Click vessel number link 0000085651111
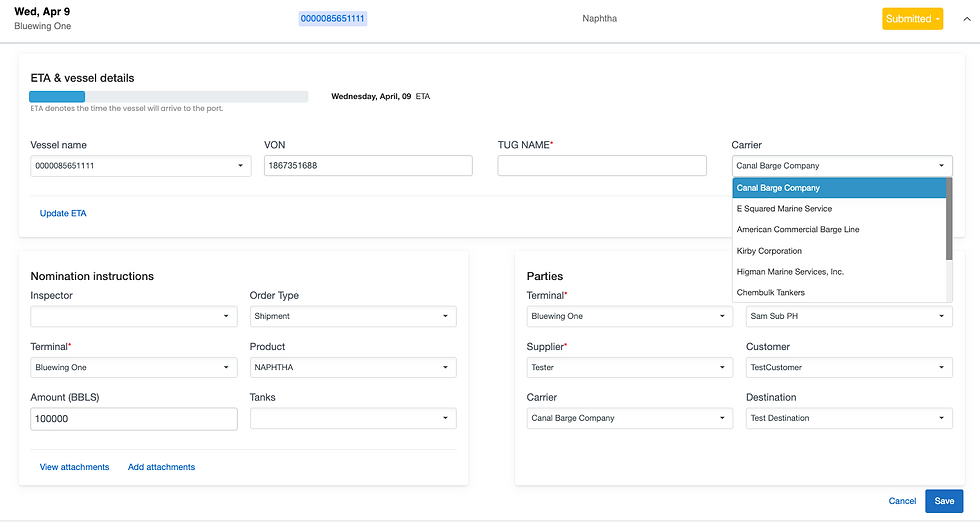This screenshot has width=980, height=522. pyautogui.click(x=333, y=19)
